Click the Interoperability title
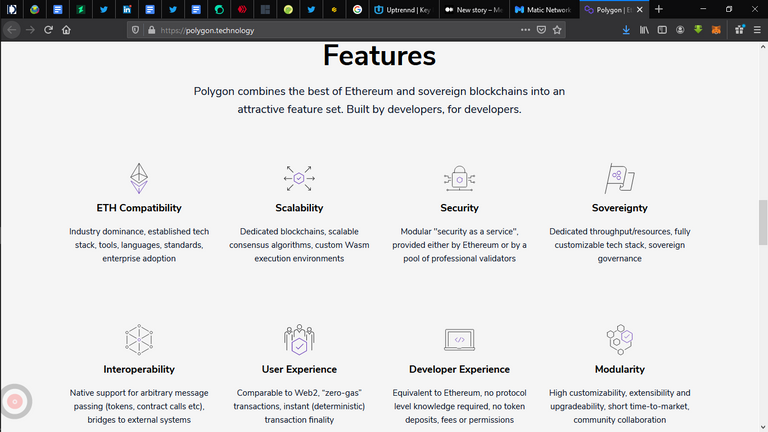 pyautogui.click(x=139, y=369)
